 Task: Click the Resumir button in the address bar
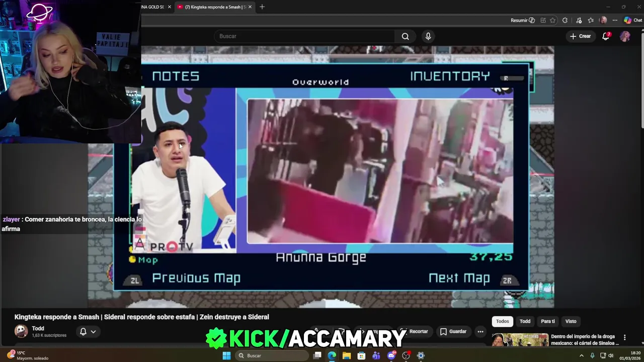tap(523, 20)
